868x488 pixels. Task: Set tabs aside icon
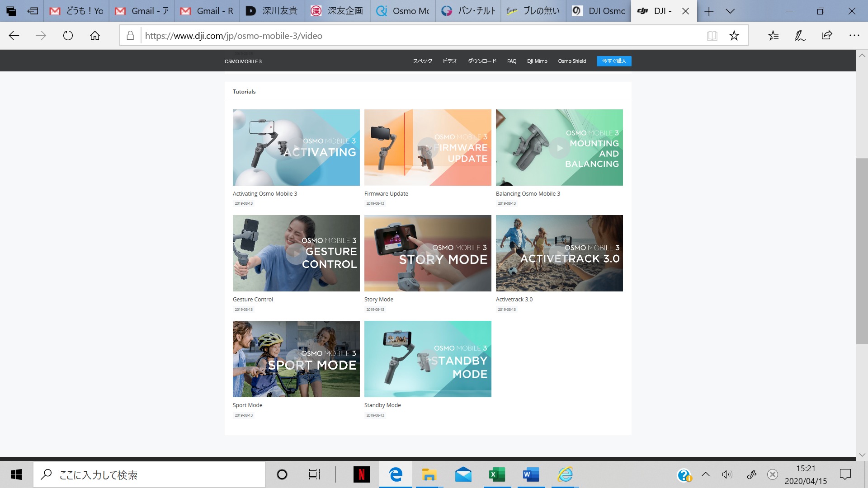click(x=33, y=11)
